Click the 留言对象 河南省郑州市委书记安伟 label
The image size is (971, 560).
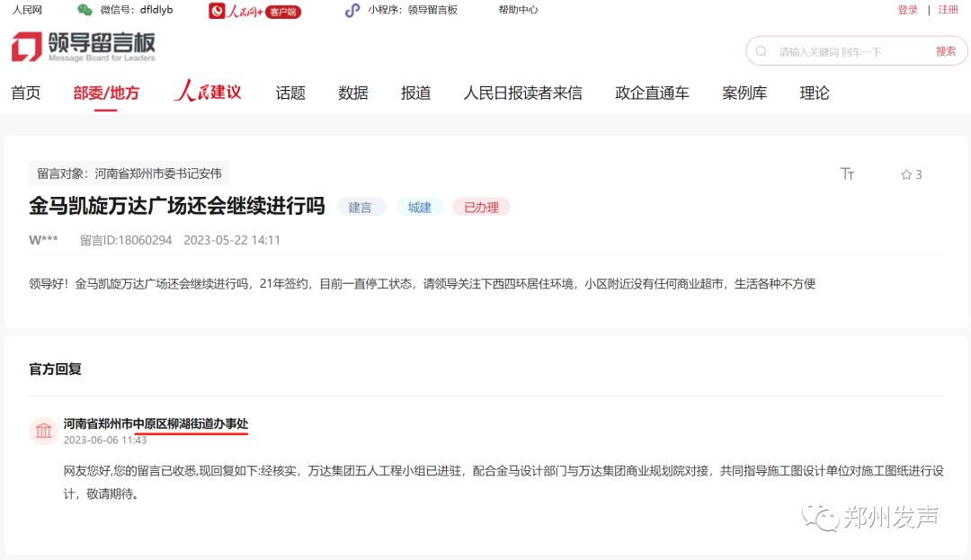(129, 173)
